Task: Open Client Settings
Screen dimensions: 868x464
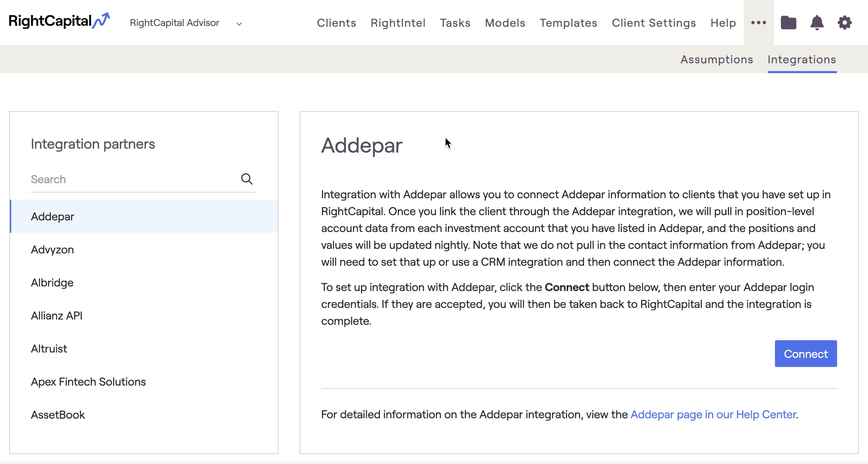Action: point(654,23)
